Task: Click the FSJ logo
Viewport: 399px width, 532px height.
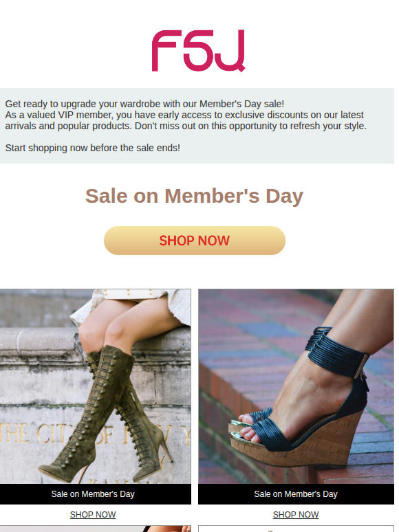Action: tap(198, 51)
